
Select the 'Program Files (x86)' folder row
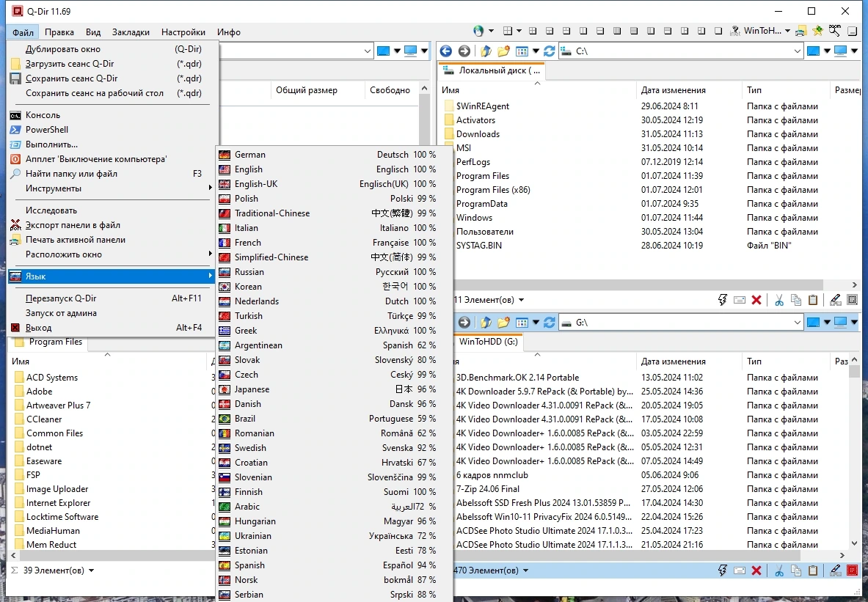tap(492, 190)
